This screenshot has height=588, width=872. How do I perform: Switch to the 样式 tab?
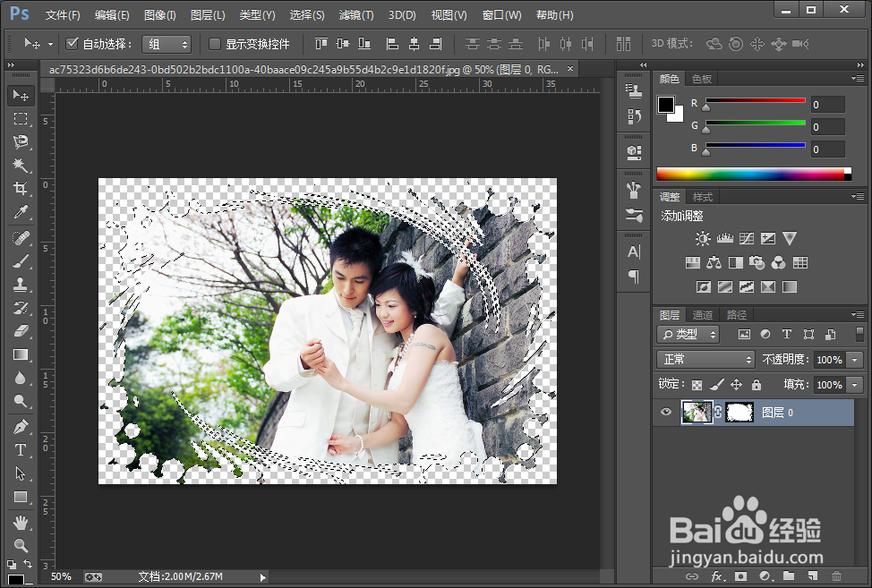tap(703, 197)
